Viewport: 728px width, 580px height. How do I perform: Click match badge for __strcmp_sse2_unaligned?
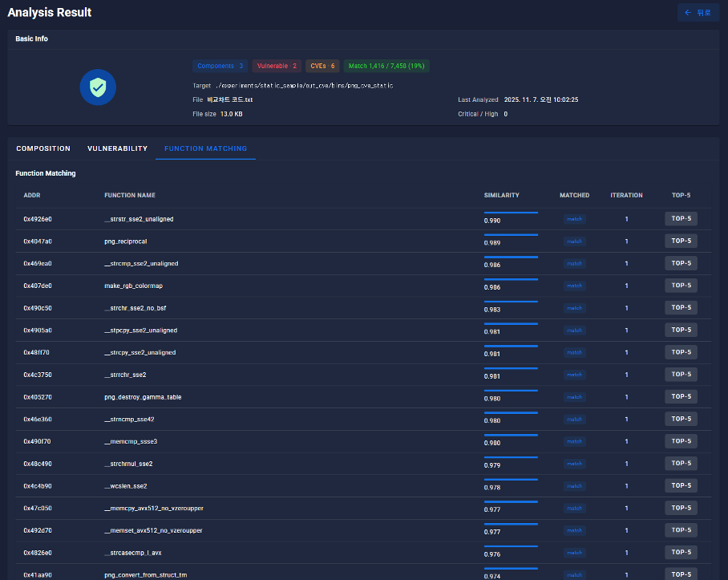click(574, 263)
